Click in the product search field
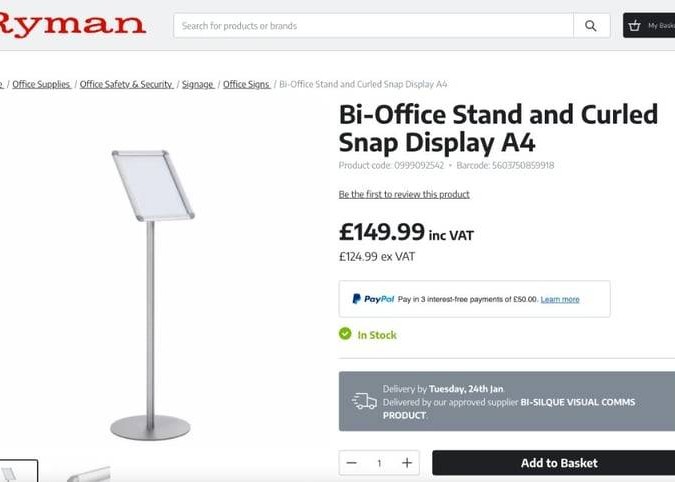The height and width of the screenshot is (482, 675). point(373,26)
